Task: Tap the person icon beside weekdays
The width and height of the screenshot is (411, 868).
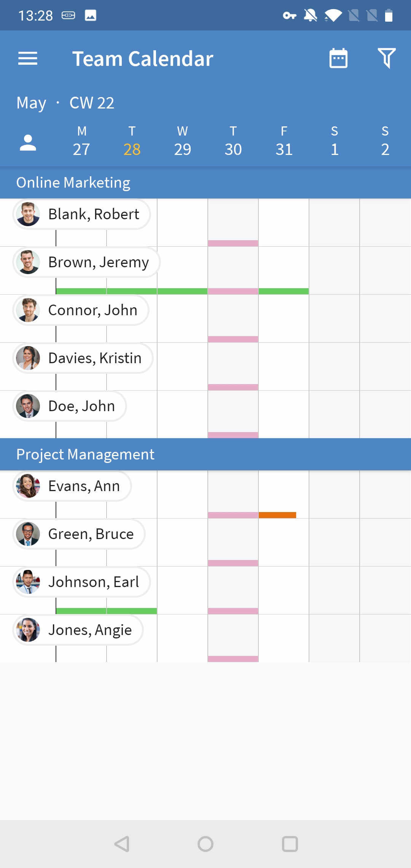Action: pos(28,143)
